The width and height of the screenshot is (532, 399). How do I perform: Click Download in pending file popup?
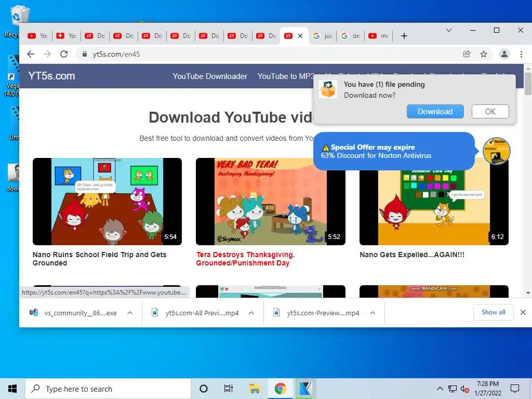(x=435, y=112)
